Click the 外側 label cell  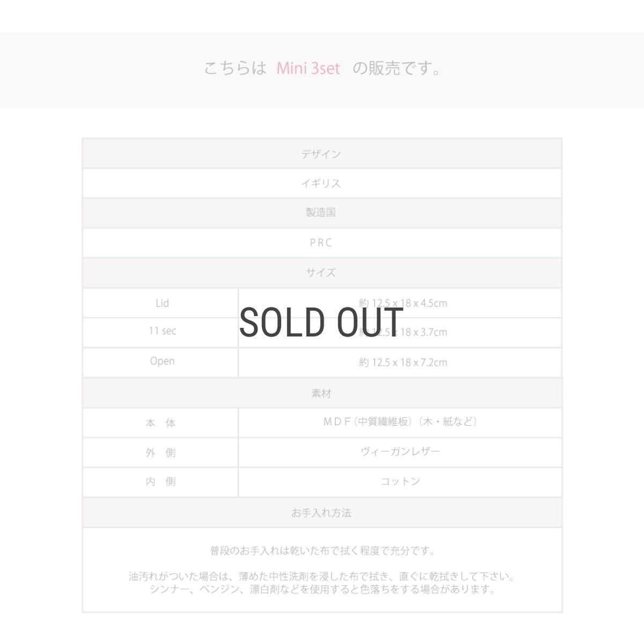pyautogui.click(x=161, y=452)
